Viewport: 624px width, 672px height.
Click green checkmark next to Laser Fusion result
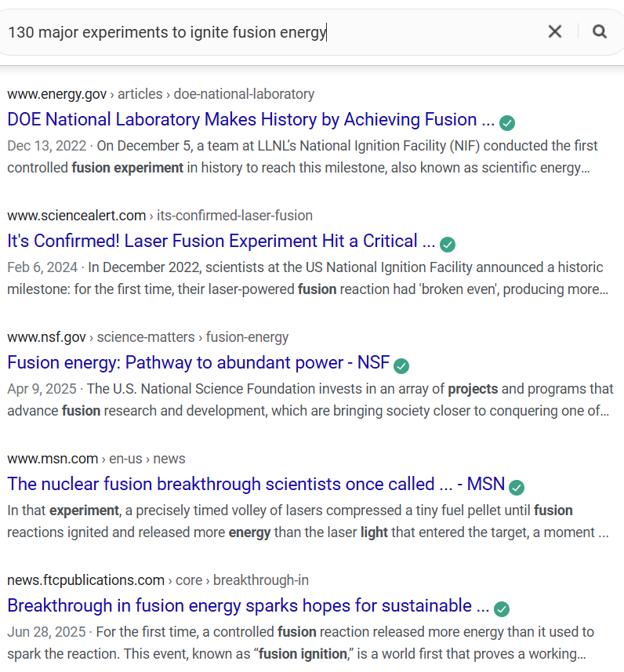448,244
